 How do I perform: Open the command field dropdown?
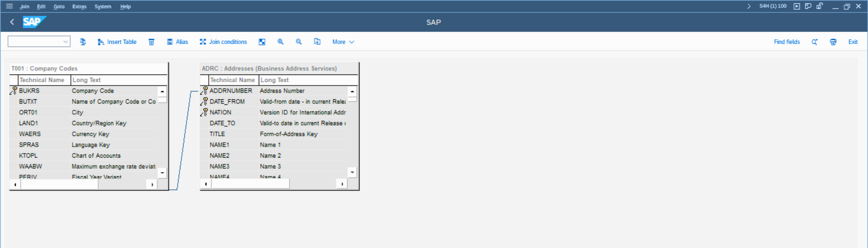tap(65, 42)
